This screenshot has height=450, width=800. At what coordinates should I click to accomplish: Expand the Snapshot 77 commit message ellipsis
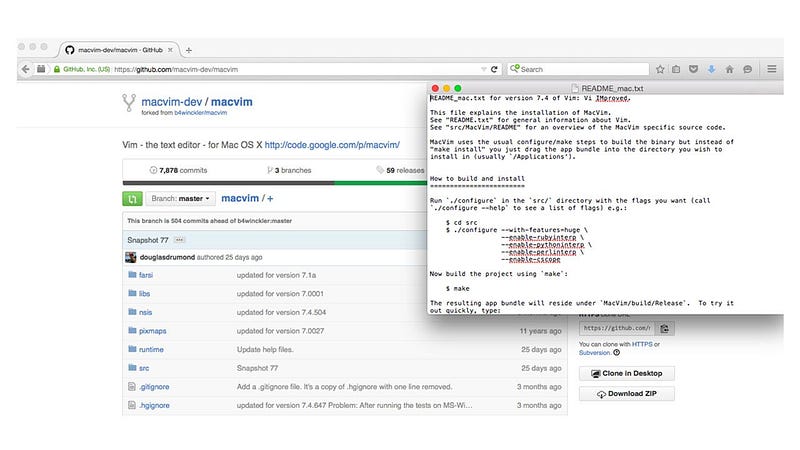[x=179, y=240]
